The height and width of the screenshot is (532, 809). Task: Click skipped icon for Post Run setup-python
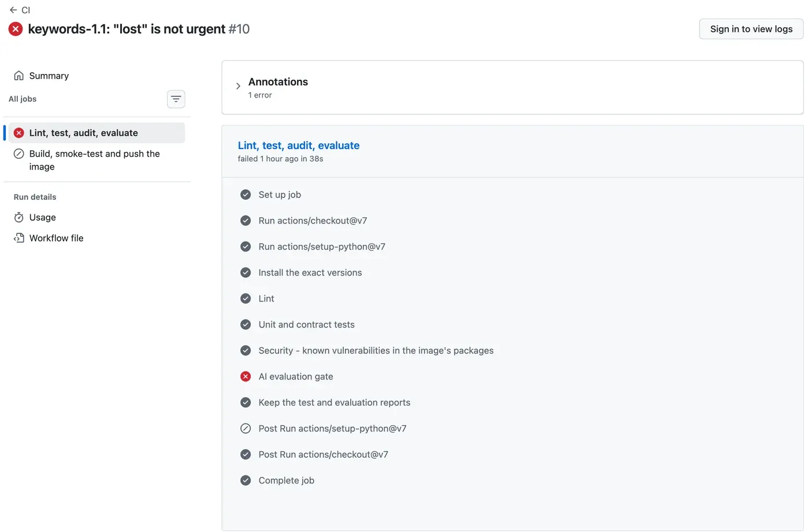(x=246, y=429)
